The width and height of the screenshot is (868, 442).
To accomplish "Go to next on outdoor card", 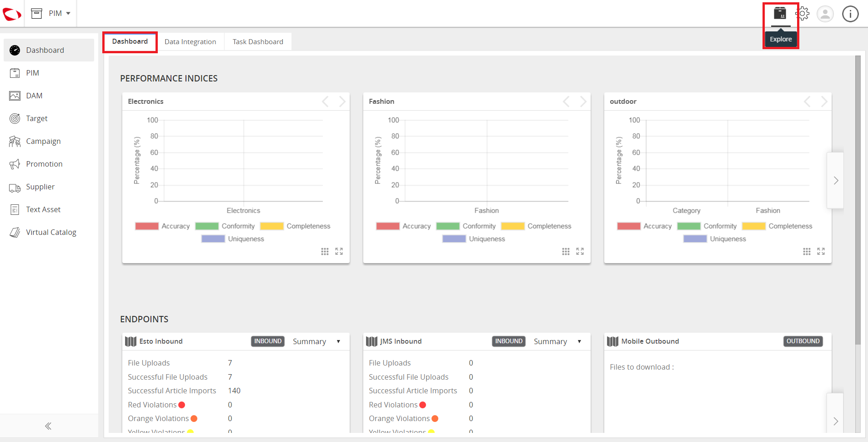I will point(824,102).
